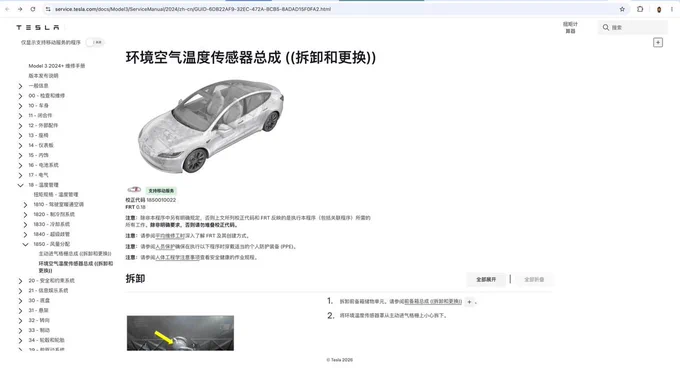This screenshot has height=369, width=680.
Task: Open 版本发布说明 release notes entry
Action: 43,76
